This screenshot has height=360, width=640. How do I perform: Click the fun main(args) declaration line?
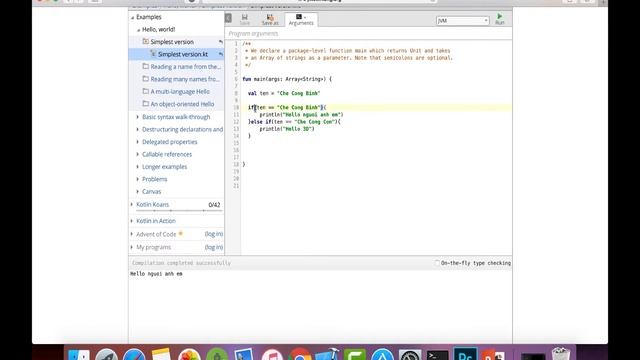tap(287, 79)
